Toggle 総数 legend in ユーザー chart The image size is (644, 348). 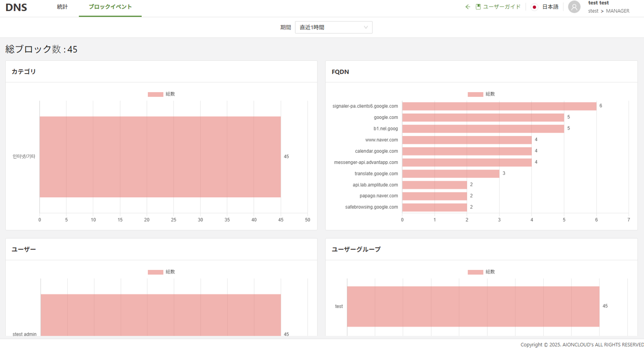coord(161,272)
